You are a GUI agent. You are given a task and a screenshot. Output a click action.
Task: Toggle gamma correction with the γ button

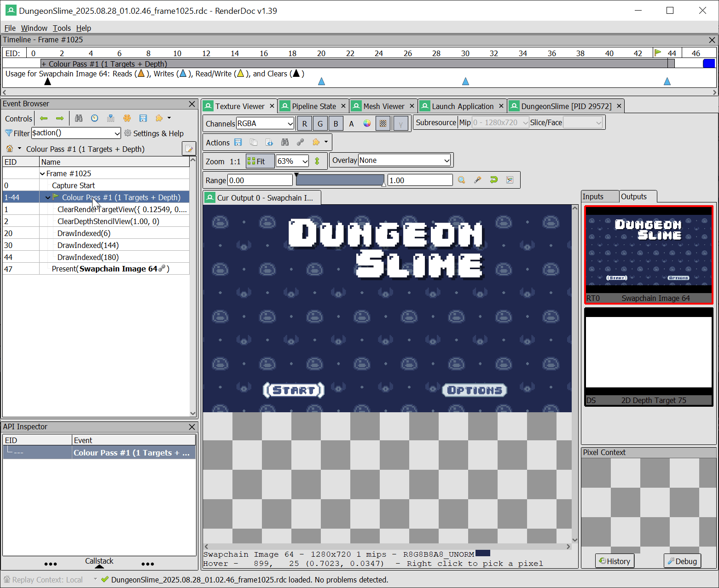pos(400,123)
